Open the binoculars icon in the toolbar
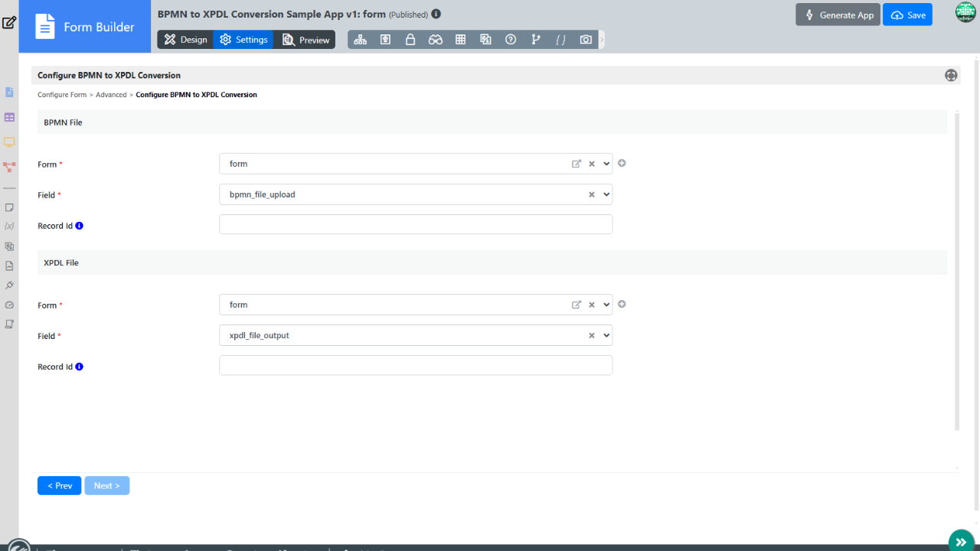This screenshot has height=551, width=980. coord(436,40)
